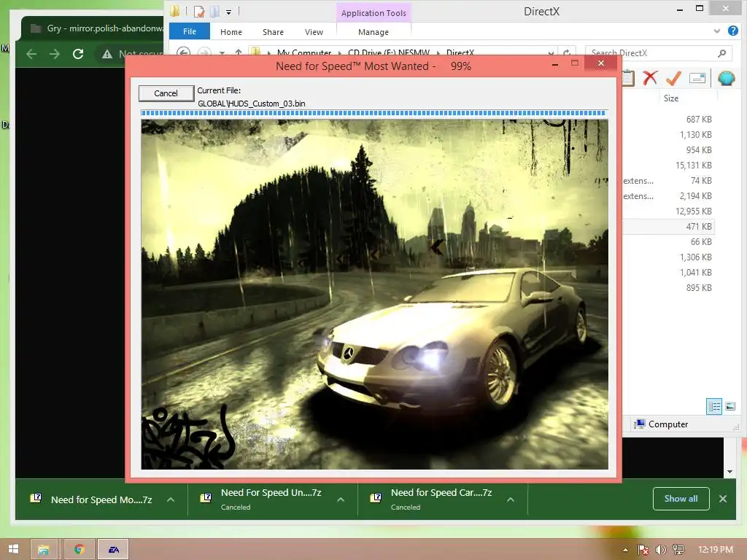Open File Explorer from the taskbar
The height and width of the screenshot is (560, 747).
coord(44,550)
